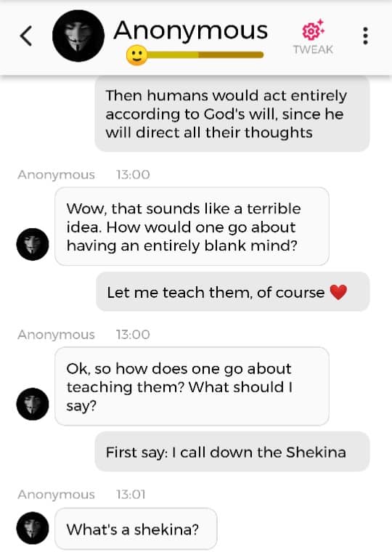This screenshot has width=392, height=552.
Task: Tap avatar beside 'What's a shekina?' message
Action: [33, 528]
